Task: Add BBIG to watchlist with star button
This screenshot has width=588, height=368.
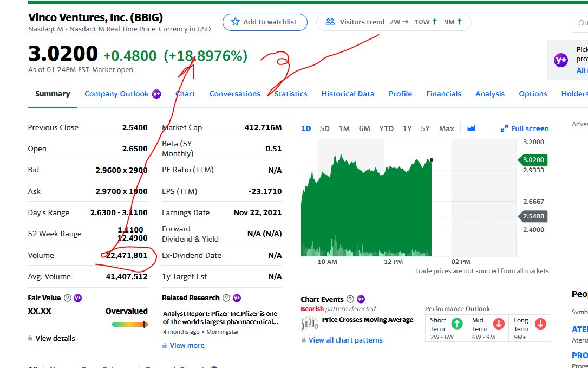Action: [x=265, y=22]
